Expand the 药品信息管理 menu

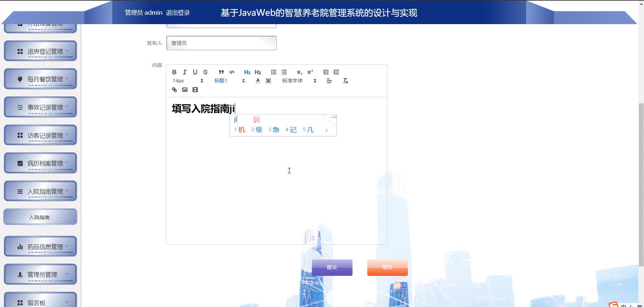[x=41, y=246]
